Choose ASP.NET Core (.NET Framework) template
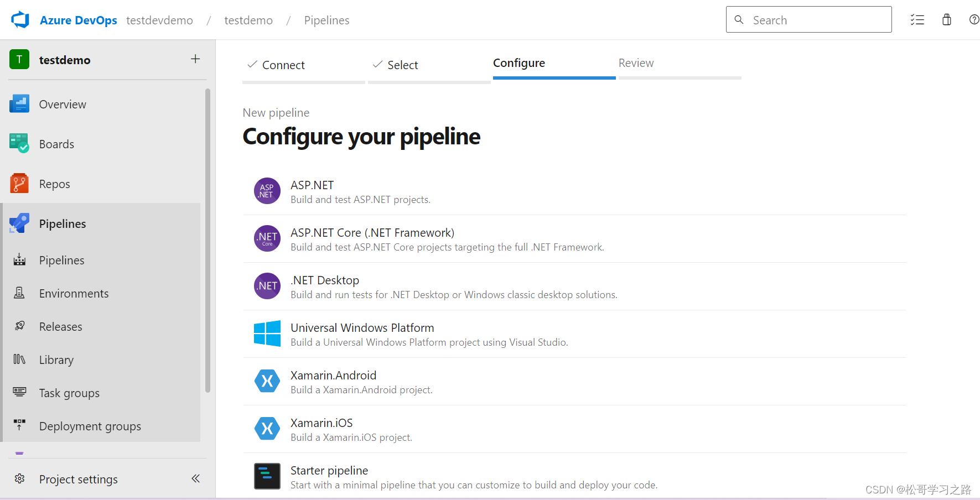The image size is (980, 500). click(574, 239)
